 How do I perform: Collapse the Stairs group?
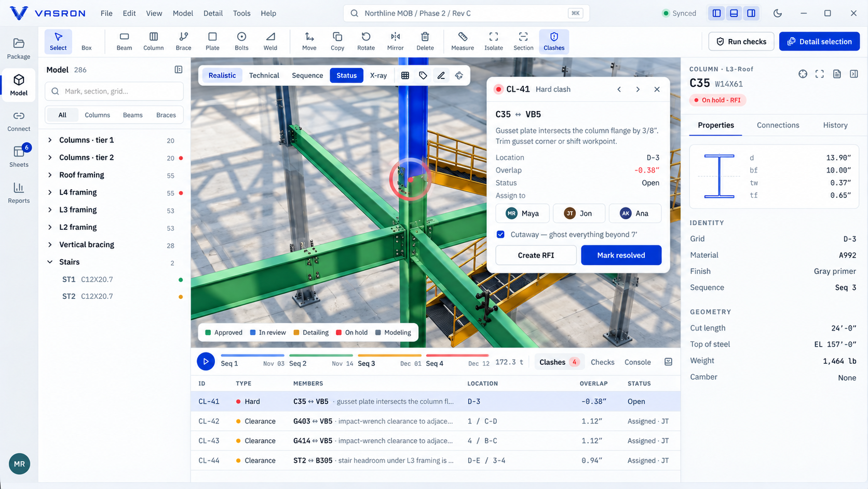[50, 262]
